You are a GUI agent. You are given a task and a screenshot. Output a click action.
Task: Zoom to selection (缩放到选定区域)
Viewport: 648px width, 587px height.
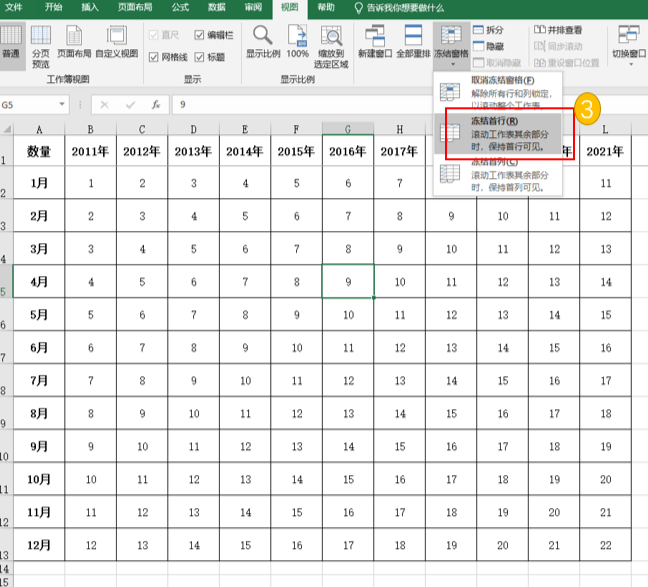(x=331, y=46)
